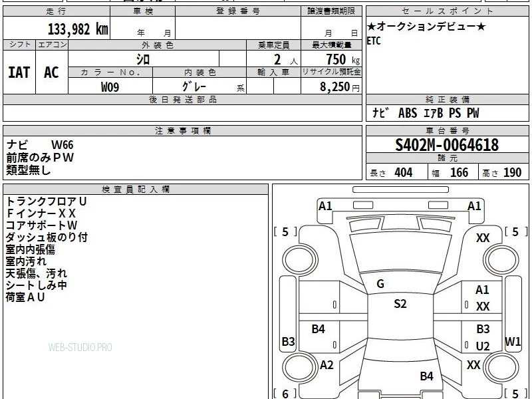This screenshot has width=532, height=399.
Task: Click the inspector note FインナーXX
Action: [x=41, y=213]
